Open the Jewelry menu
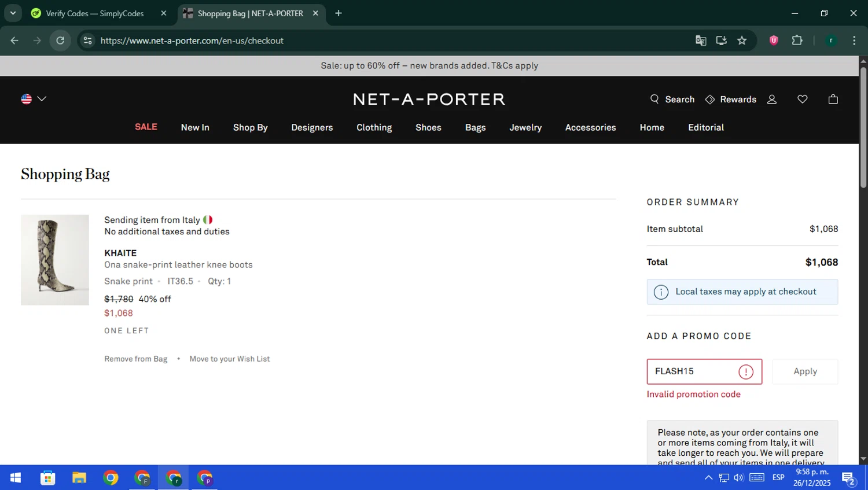Image resolution: width=868 pixels, height=490 pixels. pos(525,127)
